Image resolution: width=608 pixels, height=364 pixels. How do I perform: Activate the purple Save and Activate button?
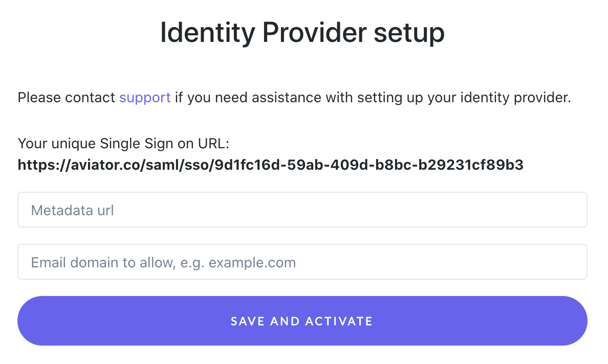pos(302,321)
